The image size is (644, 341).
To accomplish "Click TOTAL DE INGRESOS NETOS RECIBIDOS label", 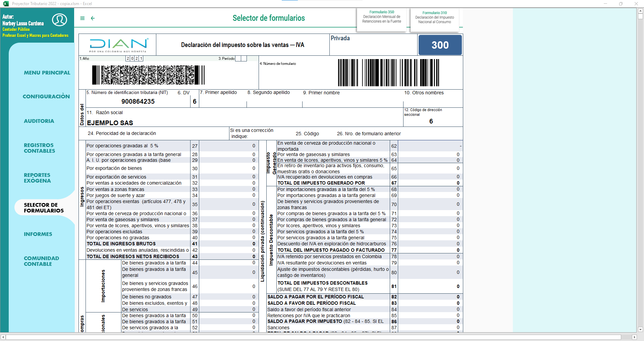I will 133,257.
